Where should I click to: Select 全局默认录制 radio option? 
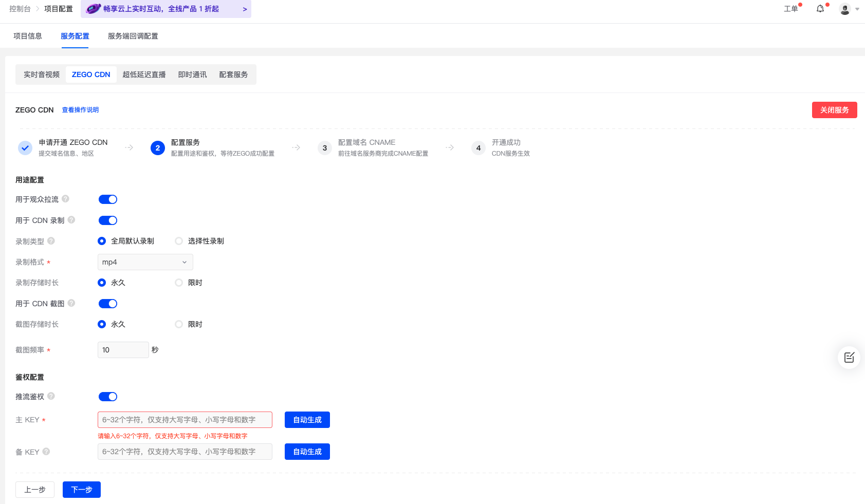(x=102, y=241)
